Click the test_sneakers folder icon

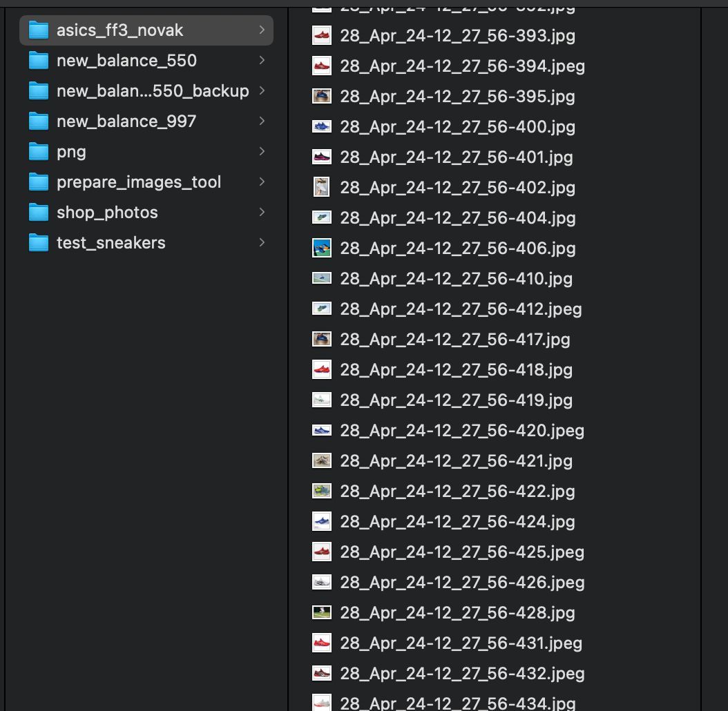point(39,242)
